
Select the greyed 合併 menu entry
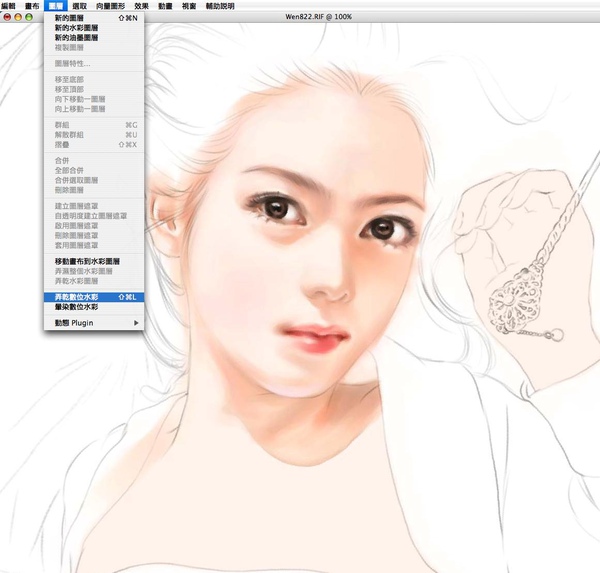[94, 160]
